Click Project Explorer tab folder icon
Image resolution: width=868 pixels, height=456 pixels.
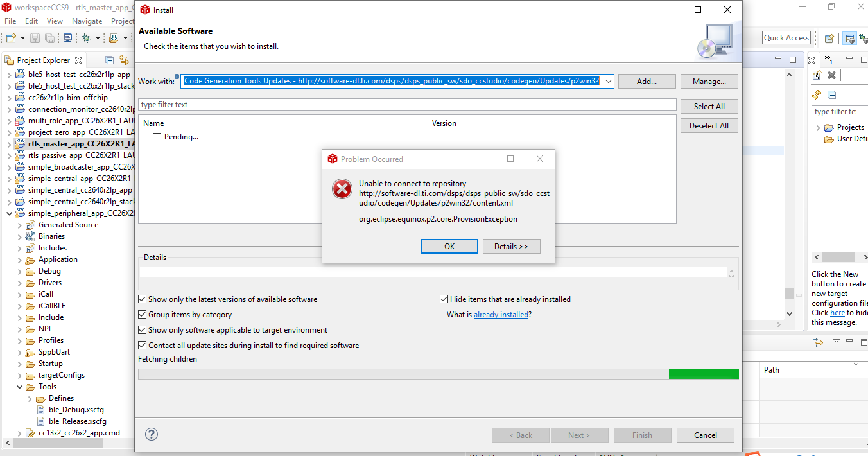pos(9,60)
